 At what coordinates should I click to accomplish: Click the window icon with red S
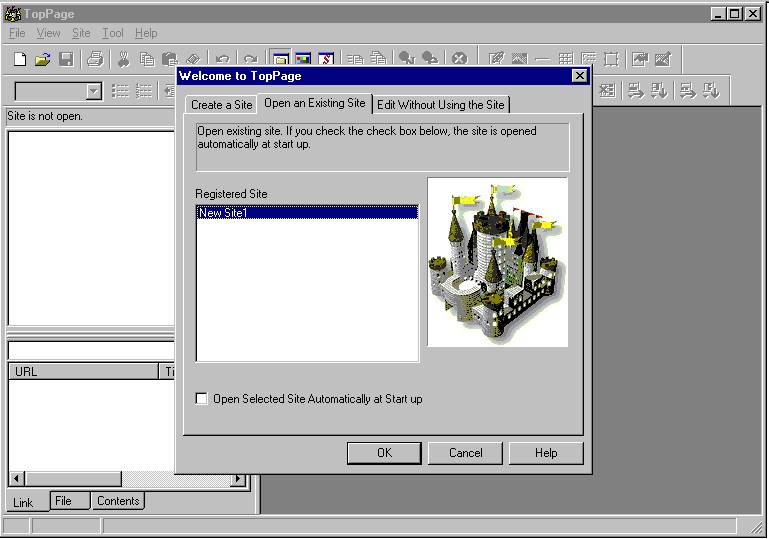tap(326, 58)
